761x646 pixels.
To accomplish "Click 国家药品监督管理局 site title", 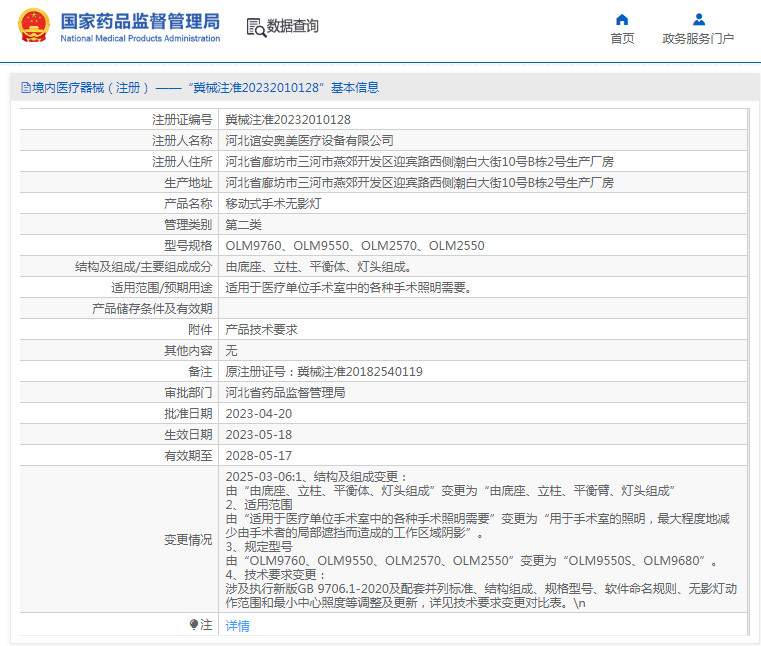I will (x=140, y=21).
